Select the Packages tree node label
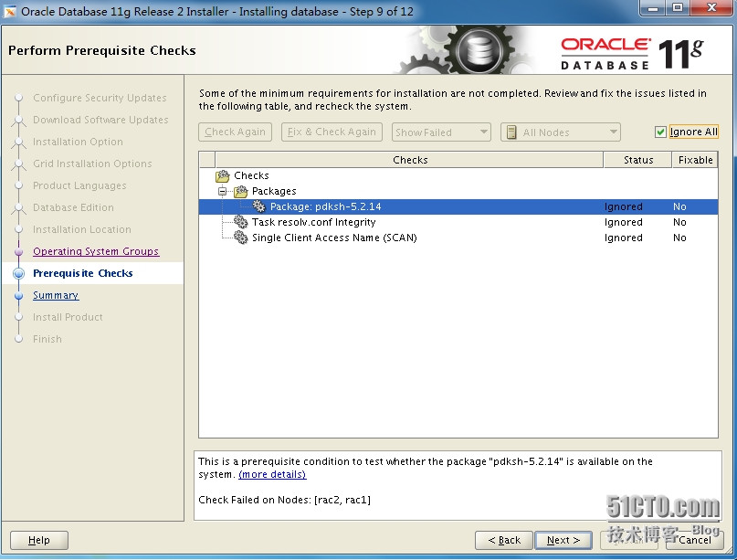The width and height of the screenshot is (737, 560). pyautogui.click(x=274, y=191)
